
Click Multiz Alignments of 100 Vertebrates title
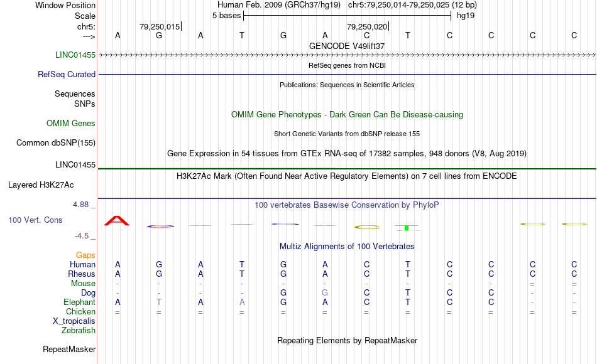click(347, 247)
